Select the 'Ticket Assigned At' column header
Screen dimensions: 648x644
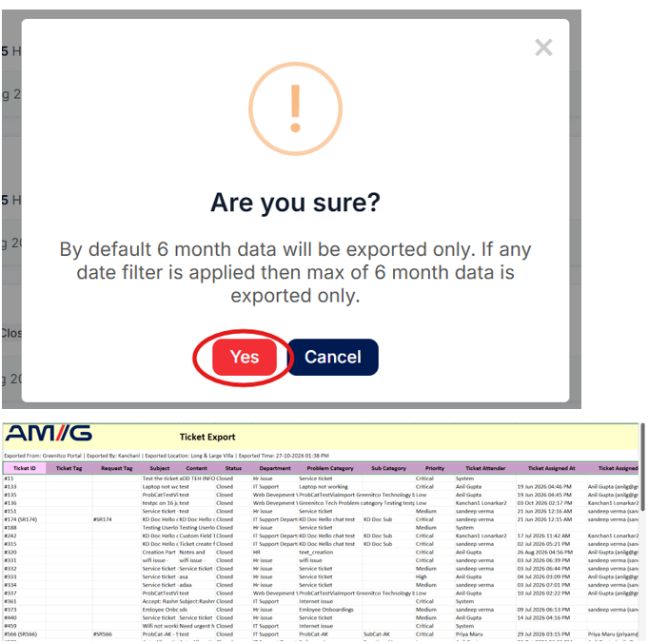552,468
